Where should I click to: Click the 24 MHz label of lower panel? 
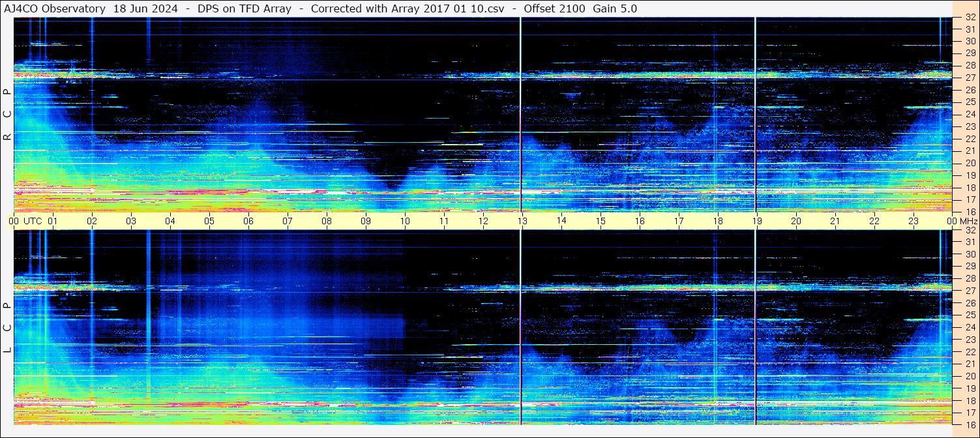point(970,327)
